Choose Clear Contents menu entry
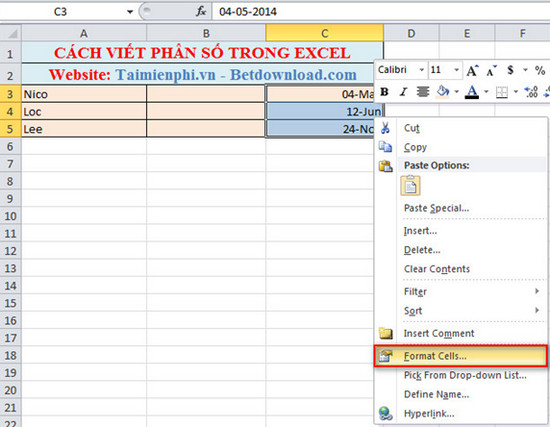Screen dimensions: 550x427 coord(437,269)
